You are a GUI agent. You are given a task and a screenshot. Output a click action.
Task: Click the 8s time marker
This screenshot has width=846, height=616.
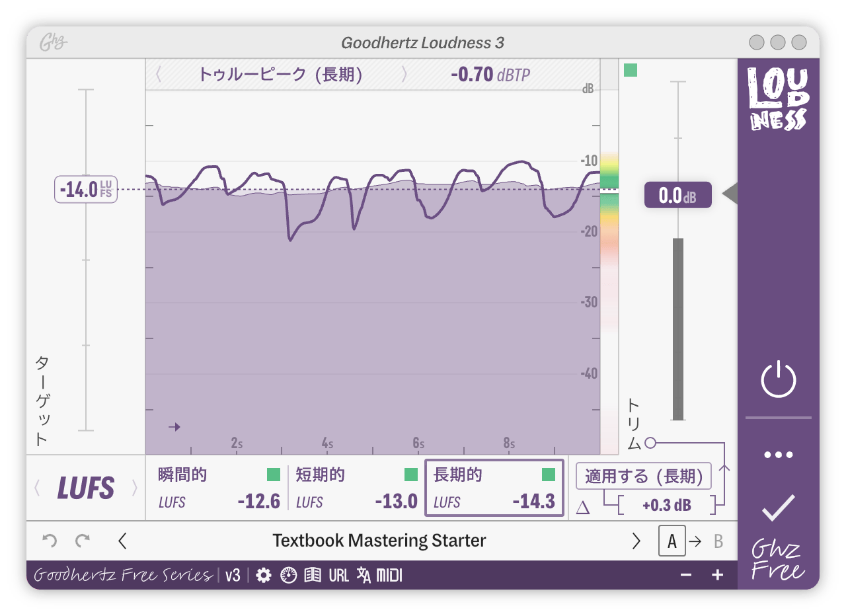509,443
